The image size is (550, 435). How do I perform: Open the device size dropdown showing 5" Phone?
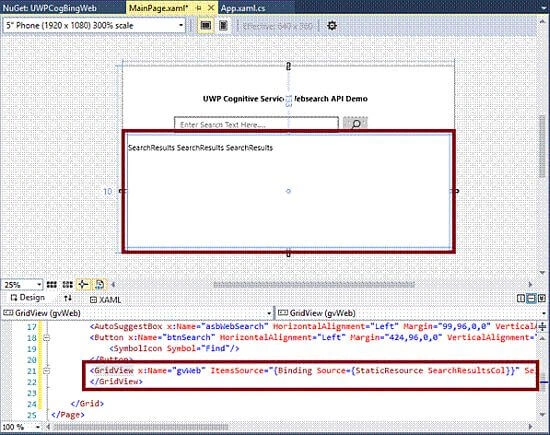click(x=94, y=26)
